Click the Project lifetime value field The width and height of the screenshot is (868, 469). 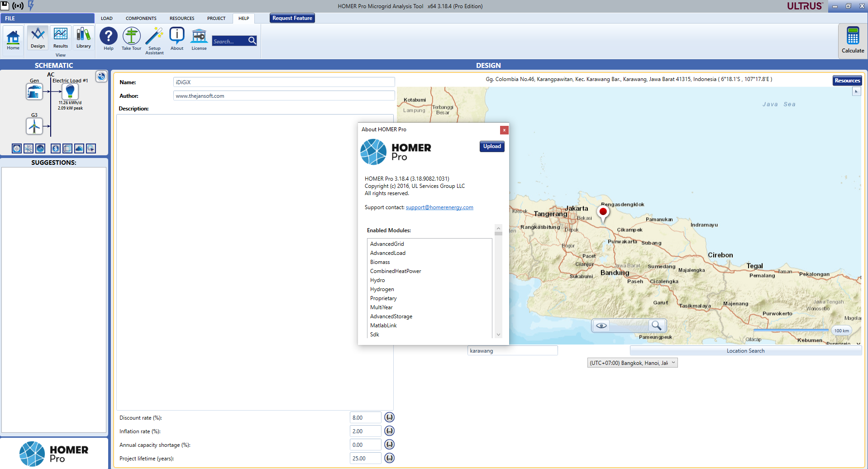pyautogui.click(x=366, y=458)
